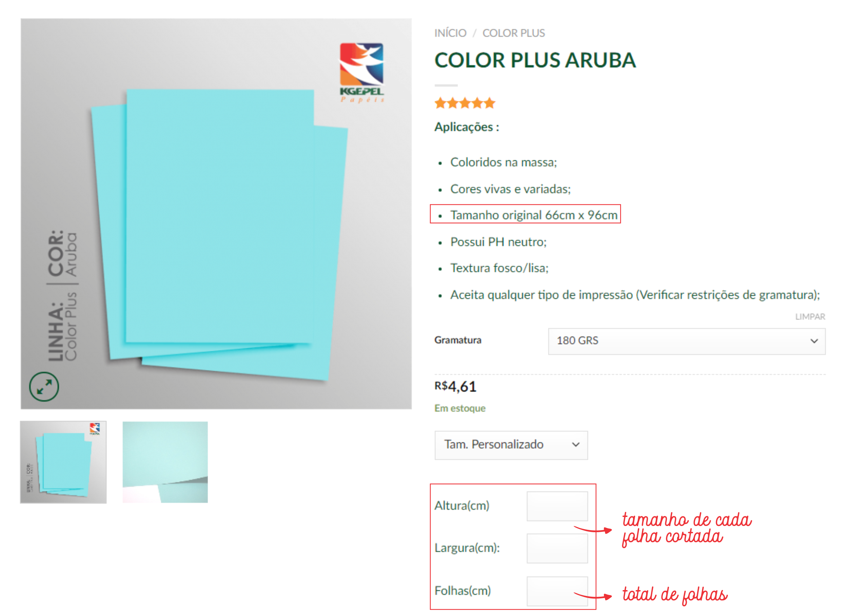Click the R$4,61 price
Screen dimensions: 868x614
455,386
